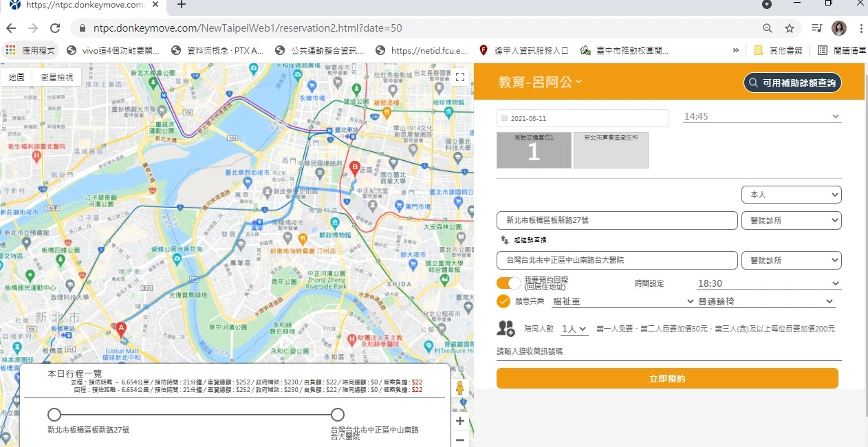Click the 可用補助餘額查詢 button
The height and width of the screenshot is (447, 868).
click(x=792, y=83)
